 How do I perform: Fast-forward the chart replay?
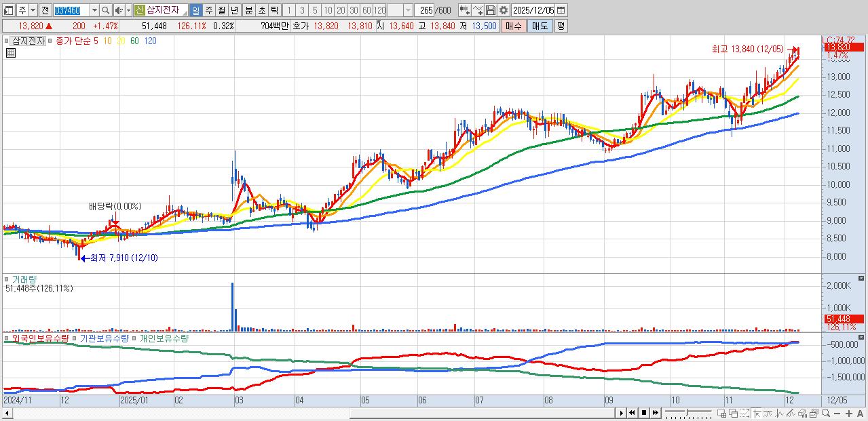tap(656, 413)
